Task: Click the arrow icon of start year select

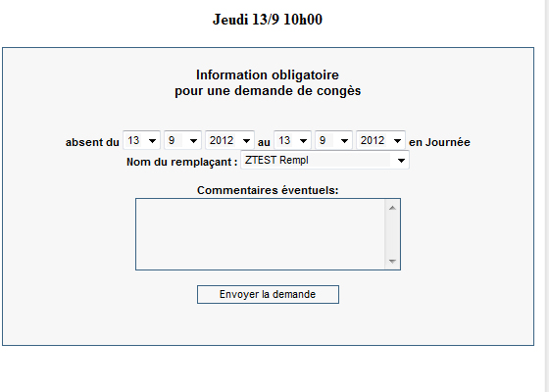Action: coord(246,141)
